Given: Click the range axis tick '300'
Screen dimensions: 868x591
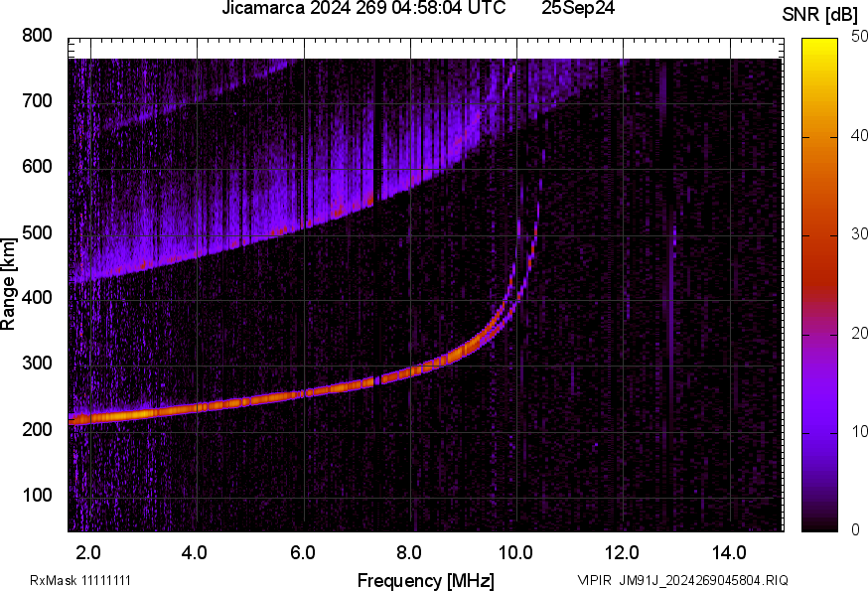Looking at the screenshot, I should tap(37, 364).
